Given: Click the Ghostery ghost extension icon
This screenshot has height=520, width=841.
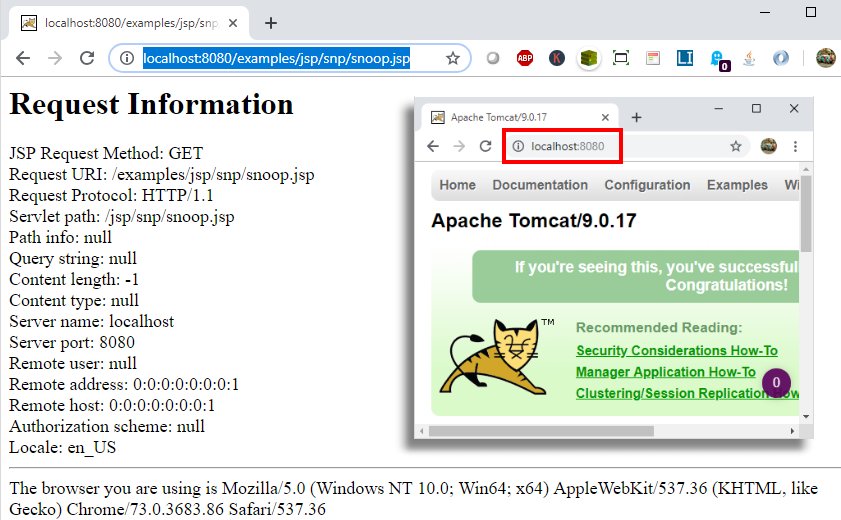Looking at the screenshot, I should [x=718, y=59].
